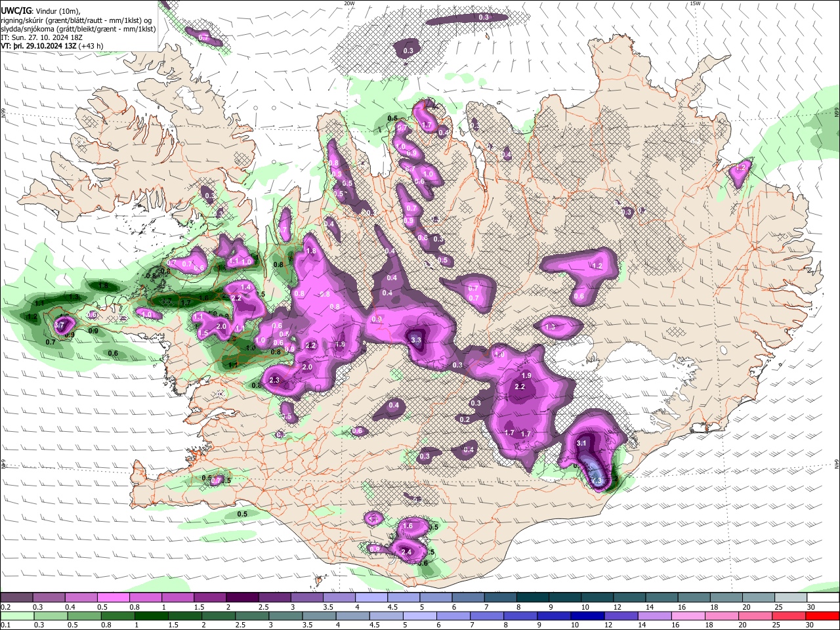Pick the deep navy blue swatch labeled 10 in lower legend
The width and height of the screenshot is (840, 630).
click(587, 616)
